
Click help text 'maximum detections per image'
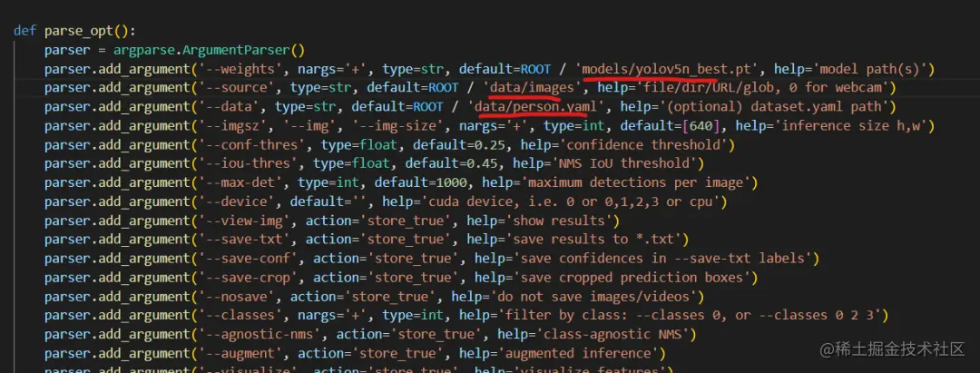(x=635, y=182)
